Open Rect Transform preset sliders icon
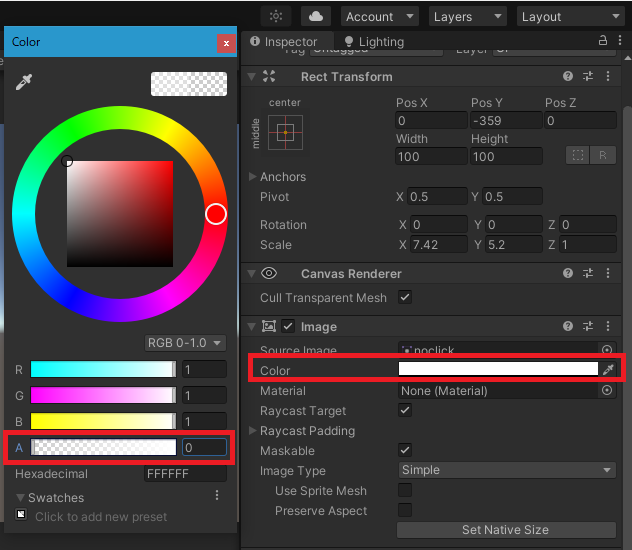 [588, 76]
